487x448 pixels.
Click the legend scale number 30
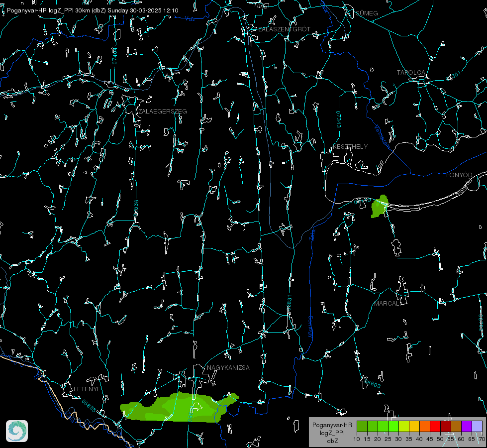click(x=398, y=439)
